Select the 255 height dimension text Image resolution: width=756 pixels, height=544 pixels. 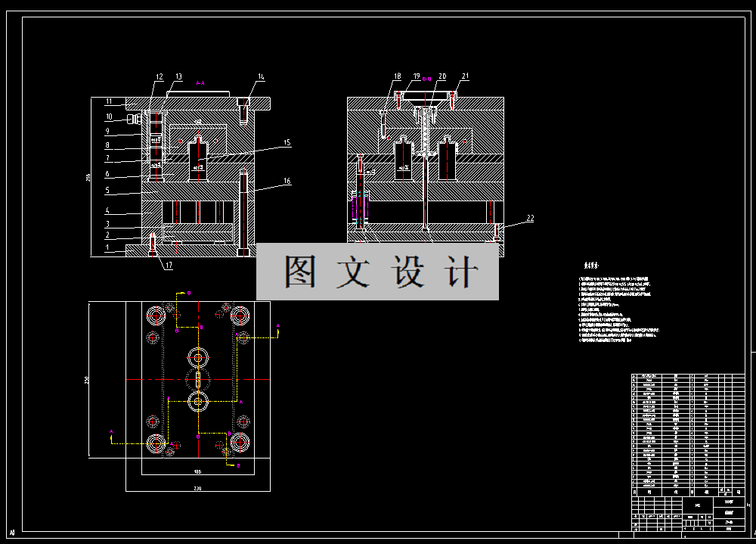pyautogui.click(x=88, y=178)
